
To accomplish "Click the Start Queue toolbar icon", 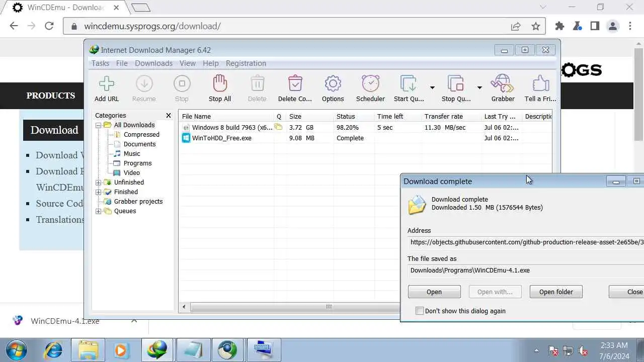I will click(x=409, y=84).
